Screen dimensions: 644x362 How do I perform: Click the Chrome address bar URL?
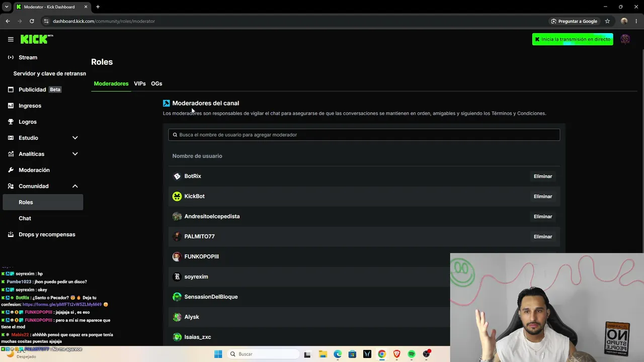(104, 21)
